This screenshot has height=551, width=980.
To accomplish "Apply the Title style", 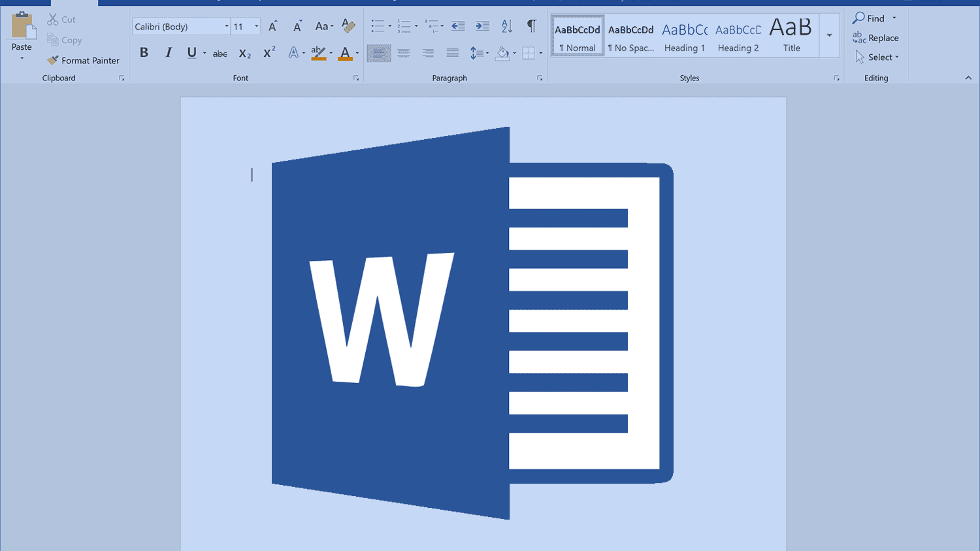I will tap(791, 36).
